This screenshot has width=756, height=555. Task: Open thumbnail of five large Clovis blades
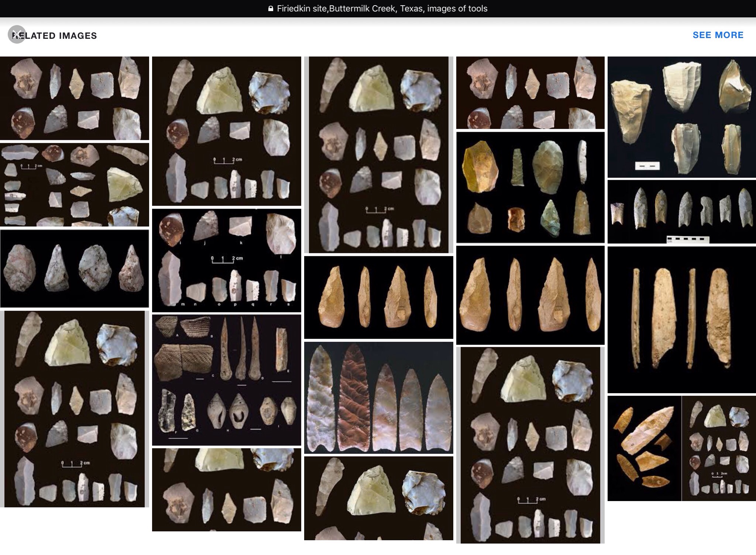coord(378,398)
